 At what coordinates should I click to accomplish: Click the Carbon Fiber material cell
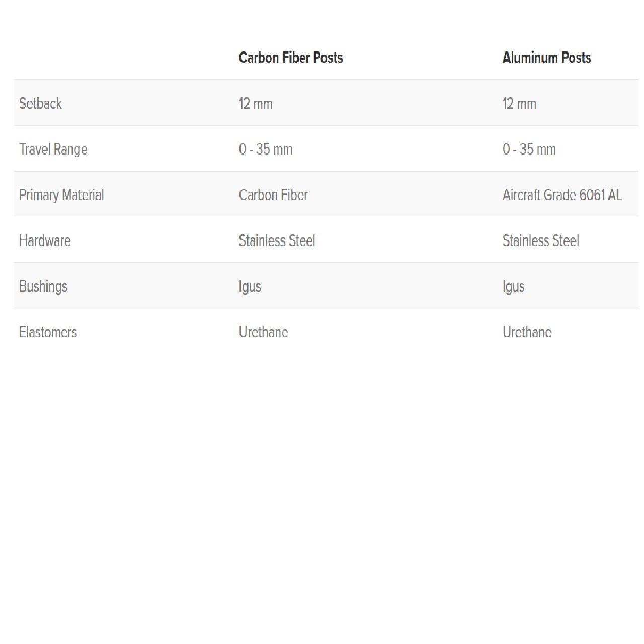(273, 195)
